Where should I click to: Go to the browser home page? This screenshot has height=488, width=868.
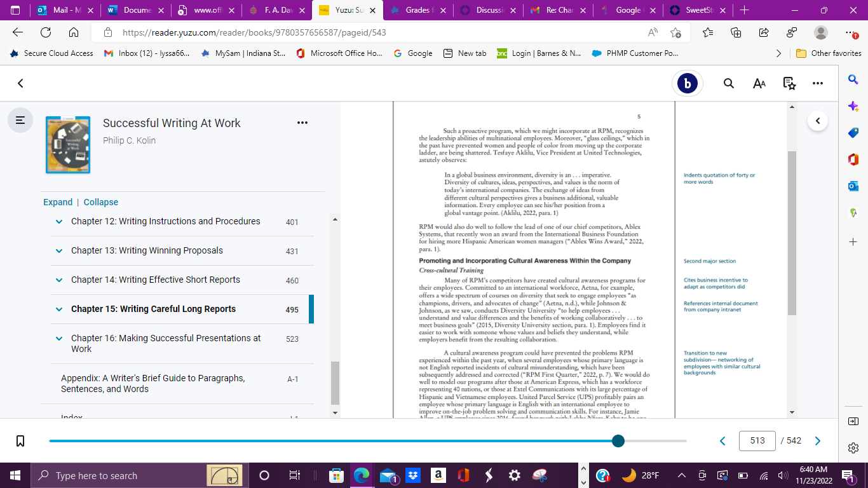click(x=74, y=32)
